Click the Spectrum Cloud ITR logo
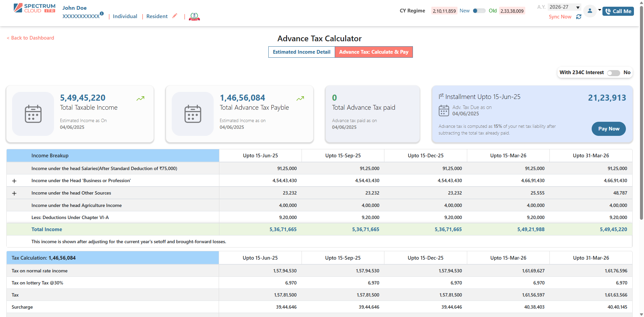Image resolution: width=644 pixels, height=317 pixels. click(34, 7)
